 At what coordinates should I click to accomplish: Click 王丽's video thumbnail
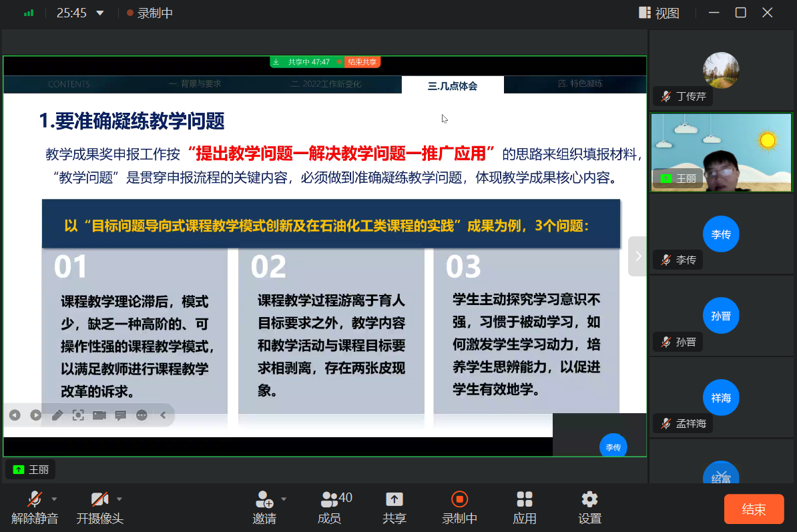(722, 152)
